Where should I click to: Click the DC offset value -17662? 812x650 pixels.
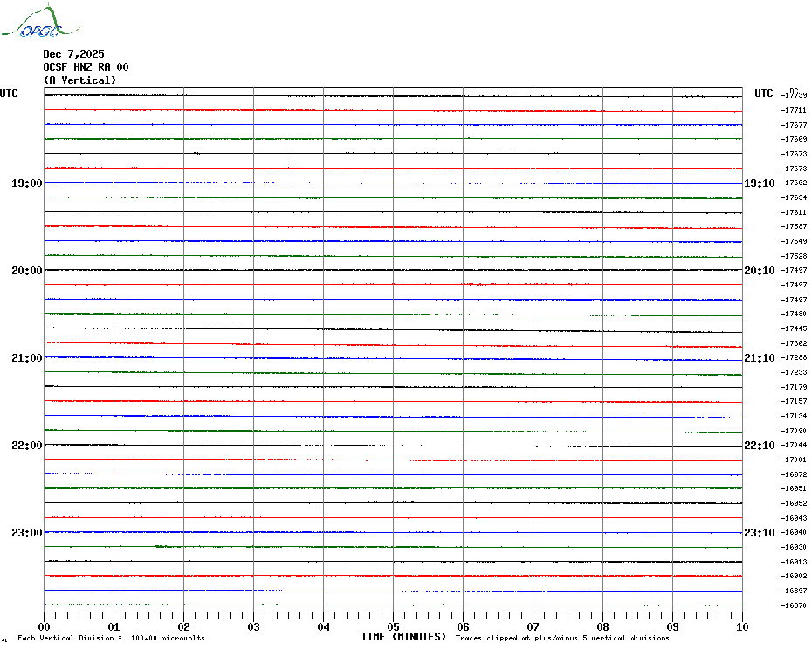794,183
